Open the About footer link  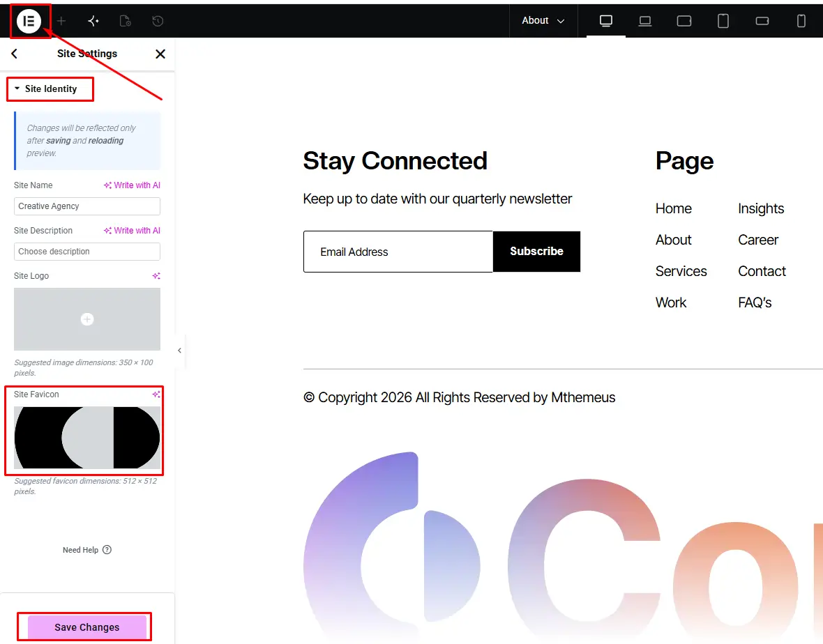(674, 240)
